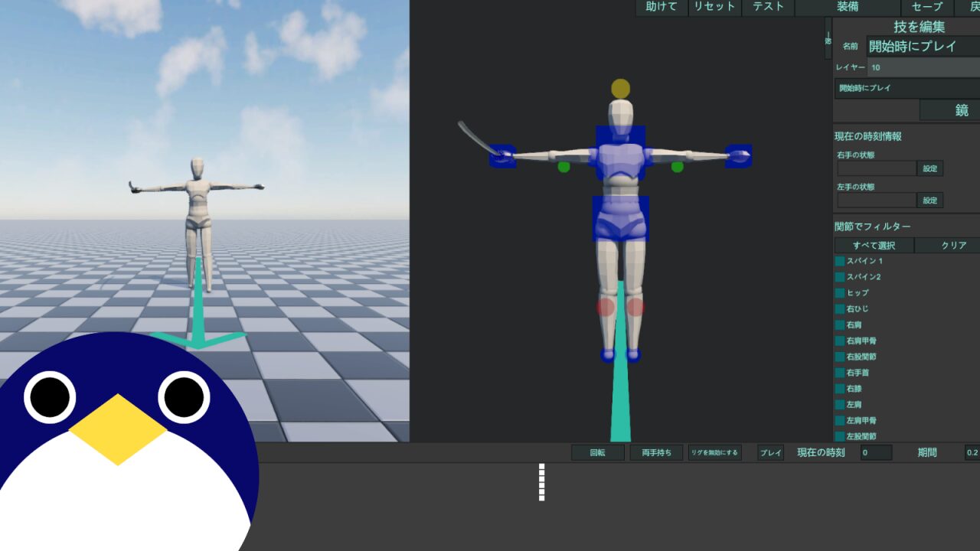
Task: Select the blue hip control box
Action: point(621,219)
